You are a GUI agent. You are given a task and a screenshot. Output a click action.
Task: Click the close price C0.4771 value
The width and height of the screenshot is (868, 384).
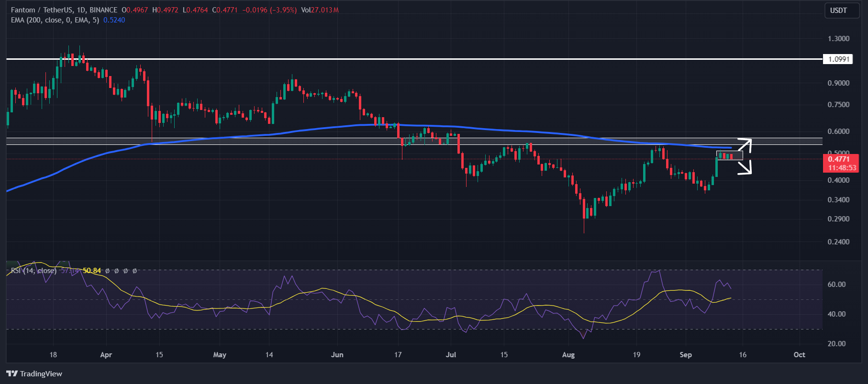click(225, 10)
